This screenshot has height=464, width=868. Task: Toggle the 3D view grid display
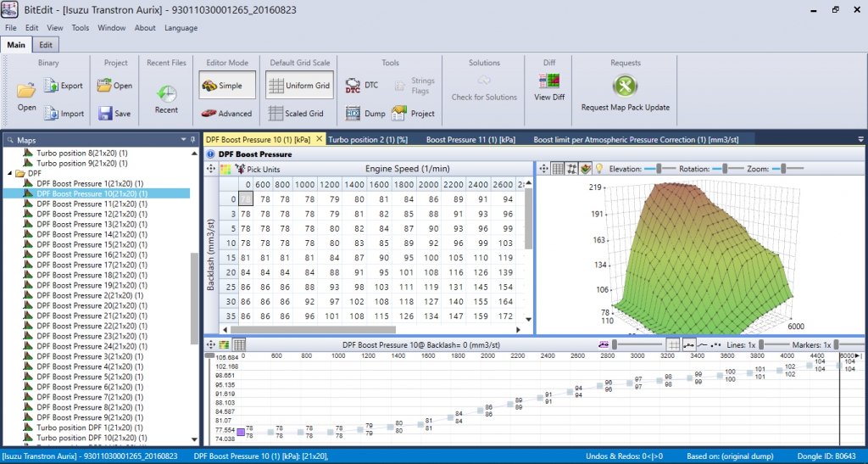pos(558,168)
